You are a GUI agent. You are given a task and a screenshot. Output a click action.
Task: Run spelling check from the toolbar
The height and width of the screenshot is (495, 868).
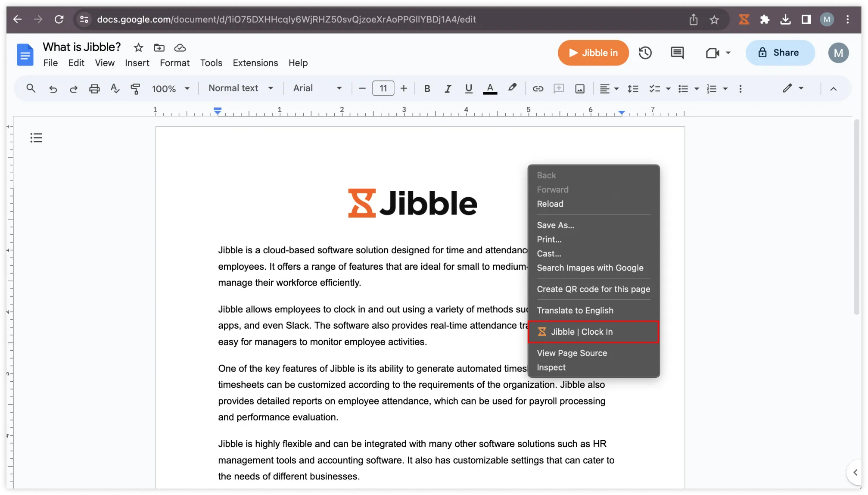115,88
